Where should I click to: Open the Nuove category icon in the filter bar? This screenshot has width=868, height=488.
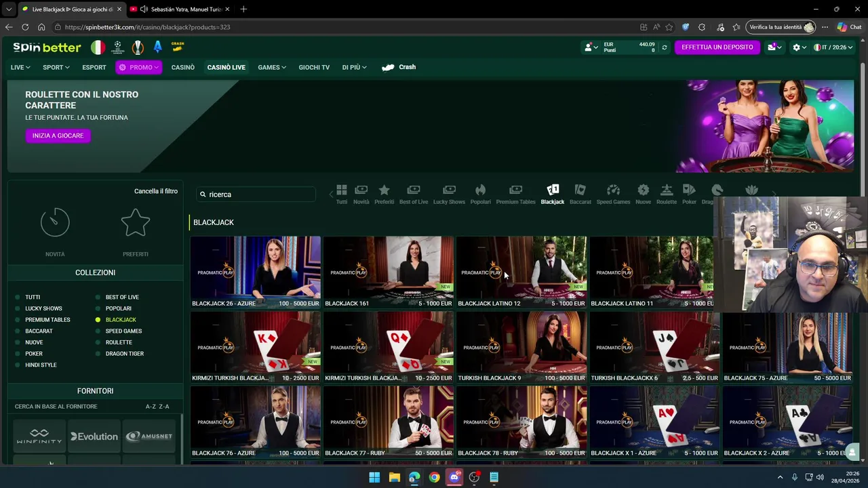click(x=643, y=195)
